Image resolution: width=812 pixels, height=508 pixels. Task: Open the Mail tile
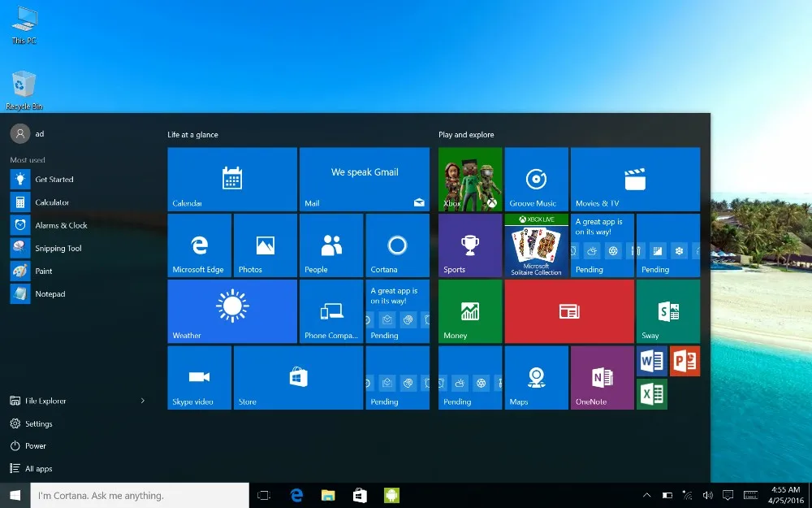pos(364,180)
